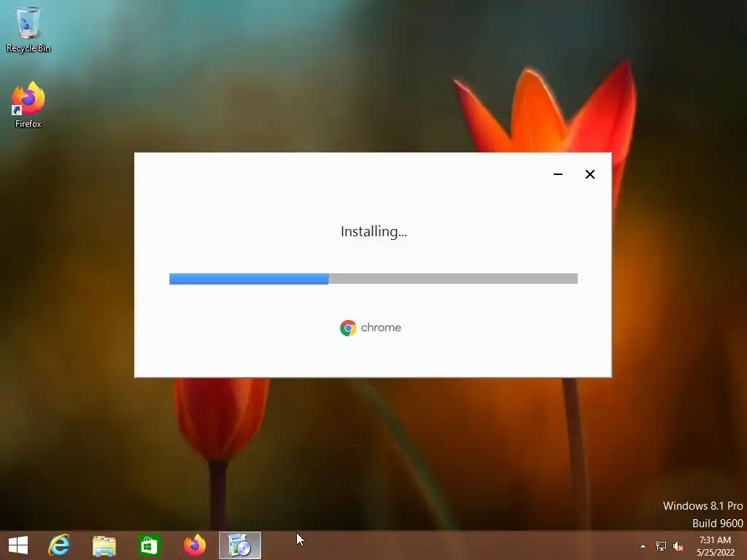Click the "chrome" label text
Image resolution: width=747 pixels, height=560 pixels.
tap(381, 327)
